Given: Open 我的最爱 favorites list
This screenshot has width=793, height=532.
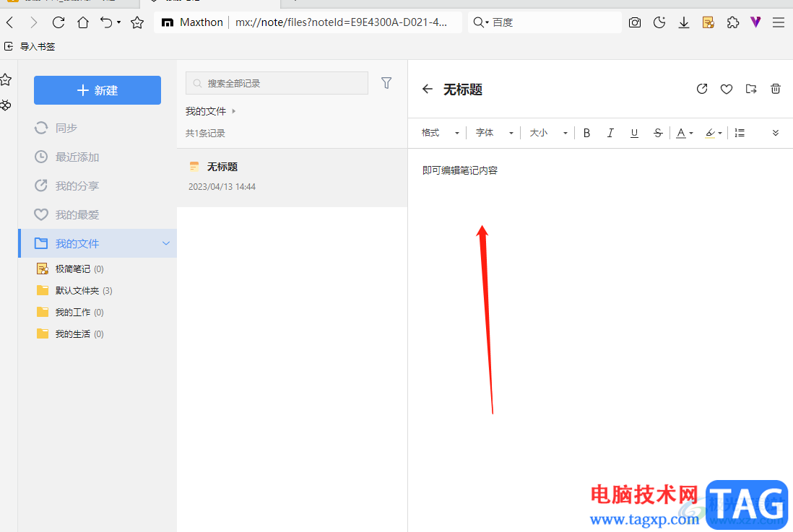Looking at the screenshot, I should [97, 214].
